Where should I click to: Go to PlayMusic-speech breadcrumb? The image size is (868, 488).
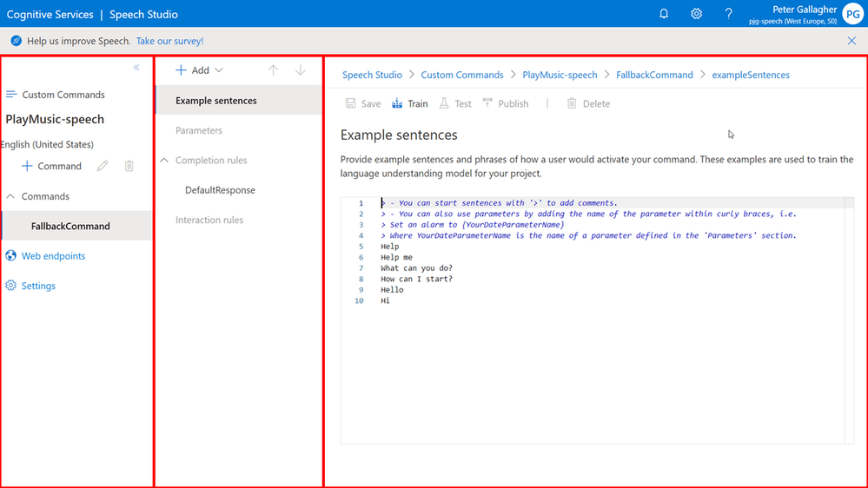point(560,75)
